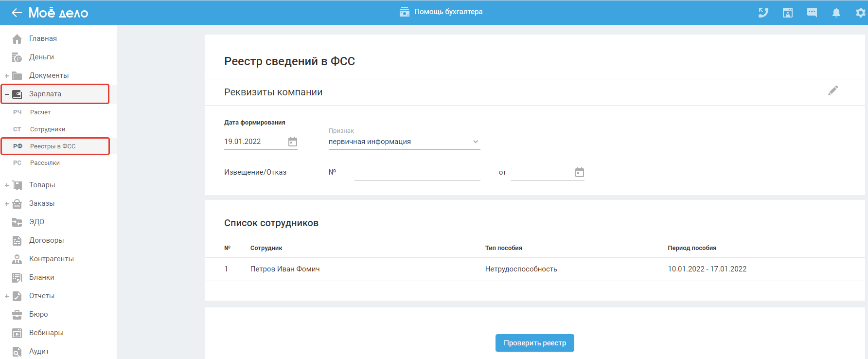Screen dimensions: 868x359
Task: Expand the Товары menu section
Action: point(7,185)
